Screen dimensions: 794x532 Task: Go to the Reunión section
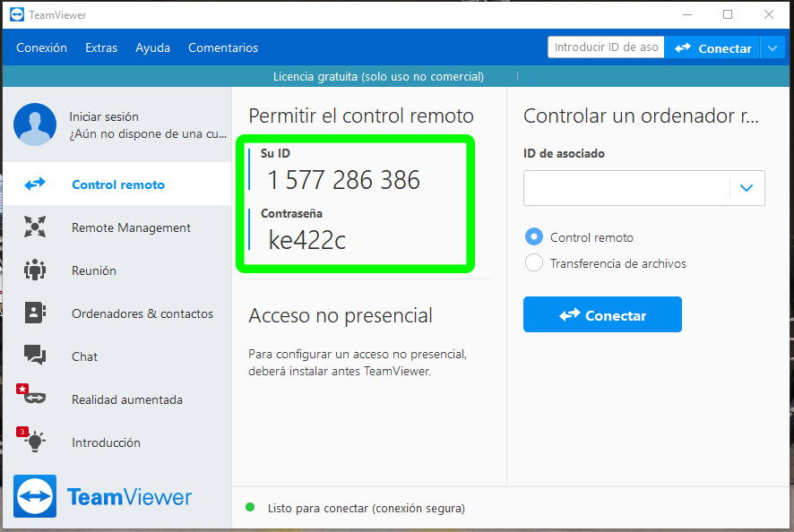117,270
